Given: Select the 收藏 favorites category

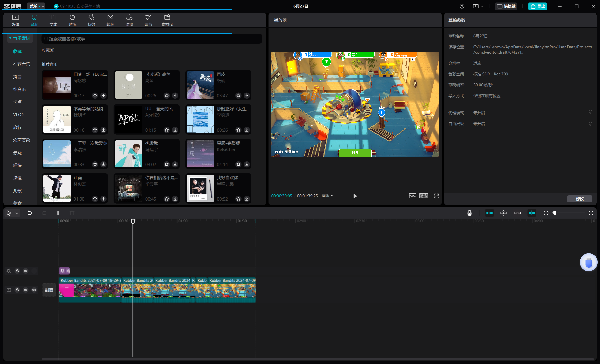Looking at the screenshot, I should (x=17, y=51).
